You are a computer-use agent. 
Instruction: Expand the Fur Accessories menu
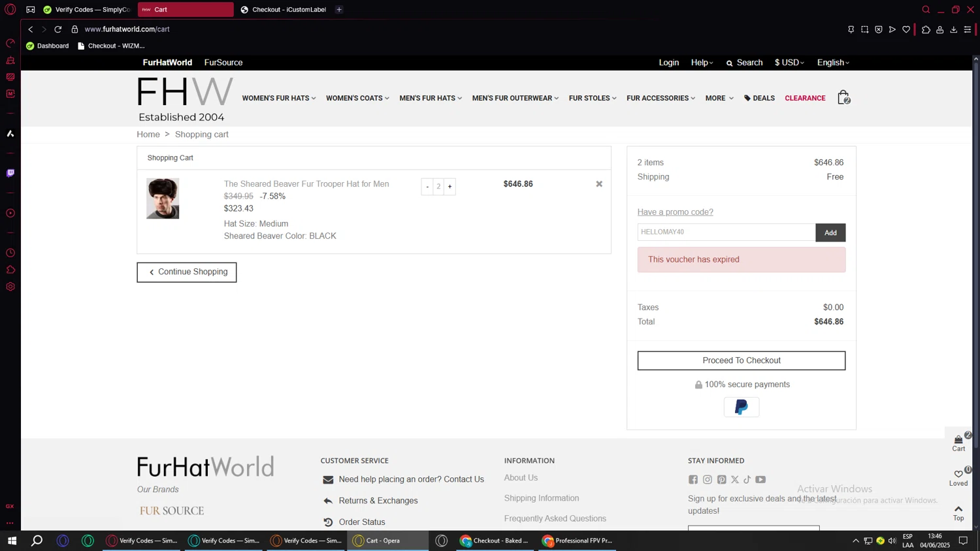(x=661, y=99)
